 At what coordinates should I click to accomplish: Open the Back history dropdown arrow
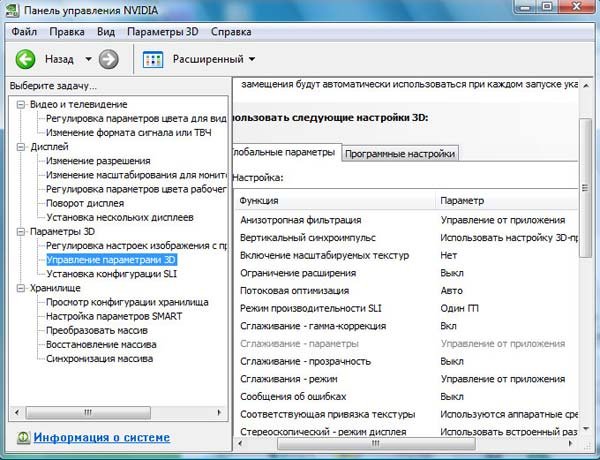pos(88,60)
